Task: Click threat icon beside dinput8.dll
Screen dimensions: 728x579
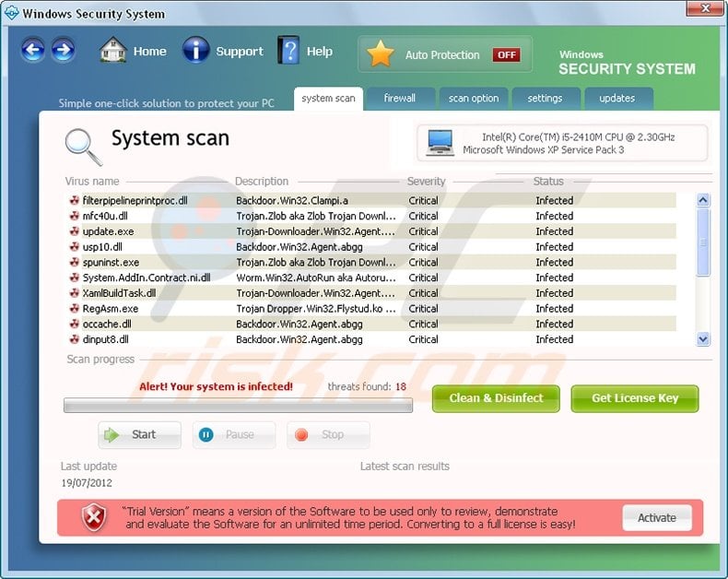Action: tap(74, 339)
